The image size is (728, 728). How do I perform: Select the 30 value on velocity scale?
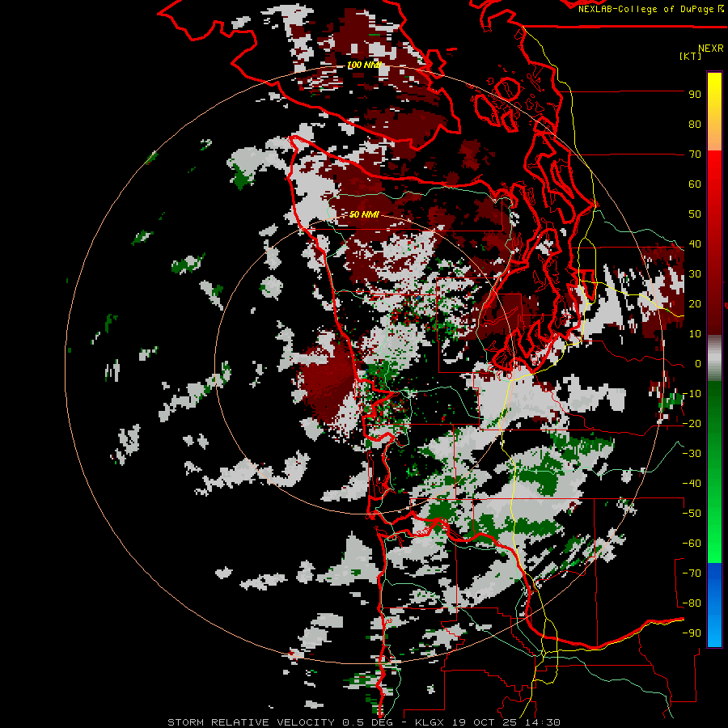point(695,274)
